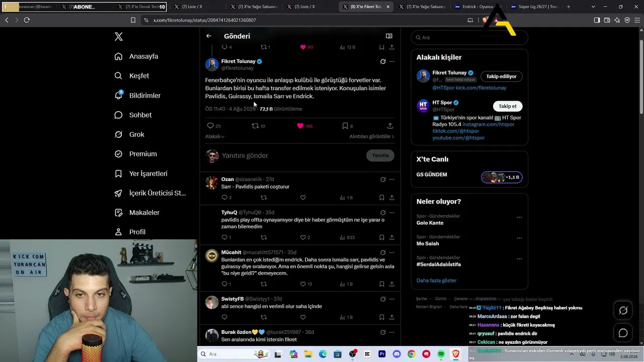
Task: Open the floating messages chat button
Action: pos(623,333)
